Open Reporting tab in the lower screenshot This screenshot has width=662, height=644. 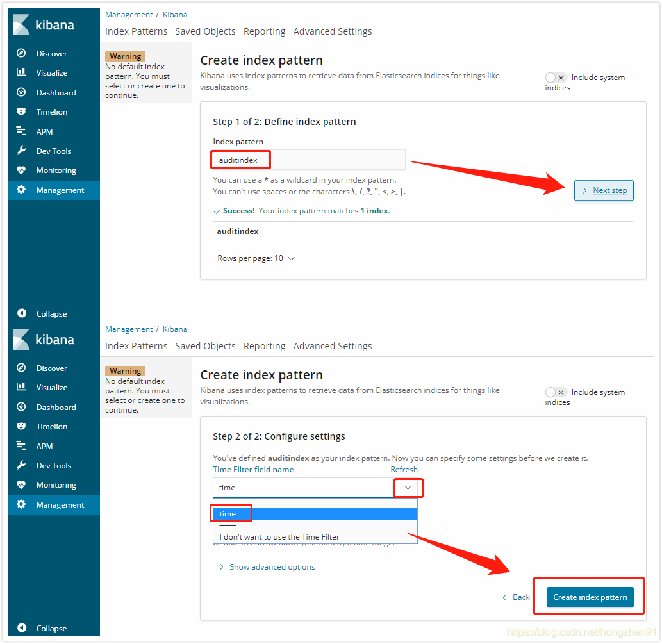(x=264, y=346)
